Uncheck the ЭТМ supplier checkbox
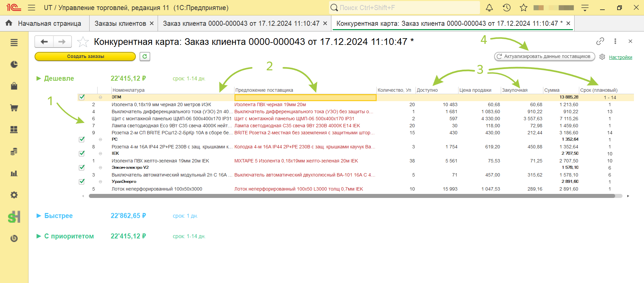The image size is (644, 283). (x=82, y=97)
